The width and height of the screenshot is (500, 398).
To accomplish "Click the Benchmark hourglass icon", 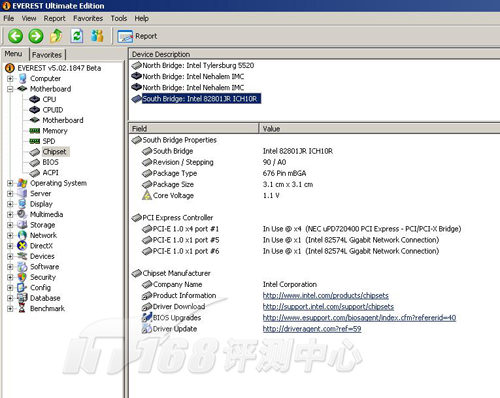I will (x=22, y=308).
